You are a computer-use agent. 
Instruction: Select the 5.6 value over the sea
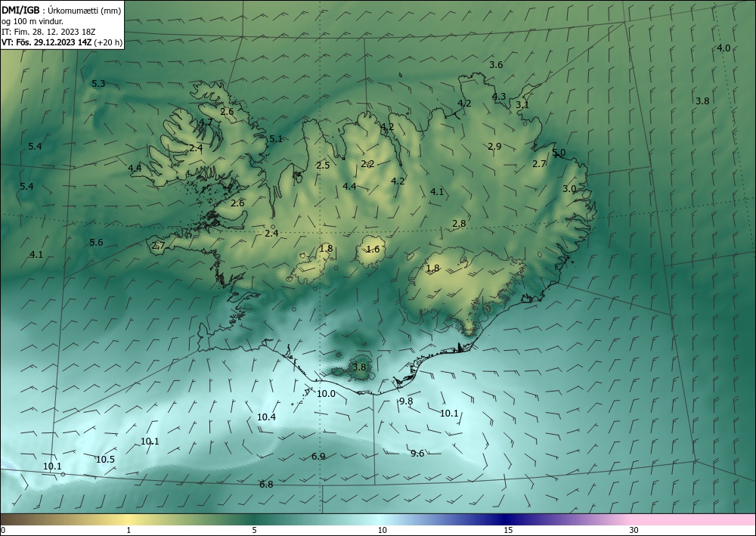click(97, 243)
